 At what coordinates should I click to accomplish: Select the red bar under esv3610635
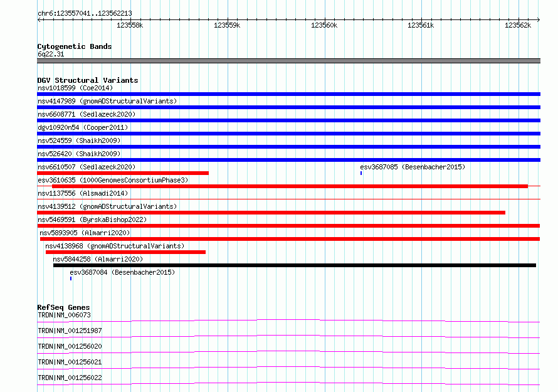click(290, 186)
